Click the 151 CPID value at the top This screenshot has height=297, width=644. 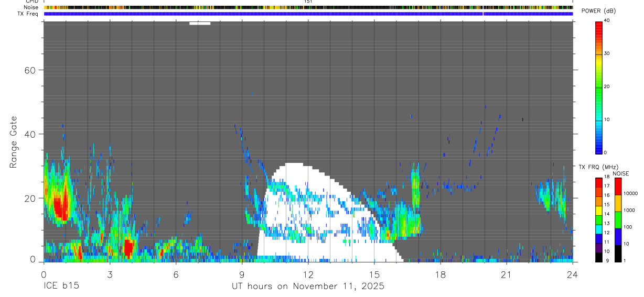(307, 2)
